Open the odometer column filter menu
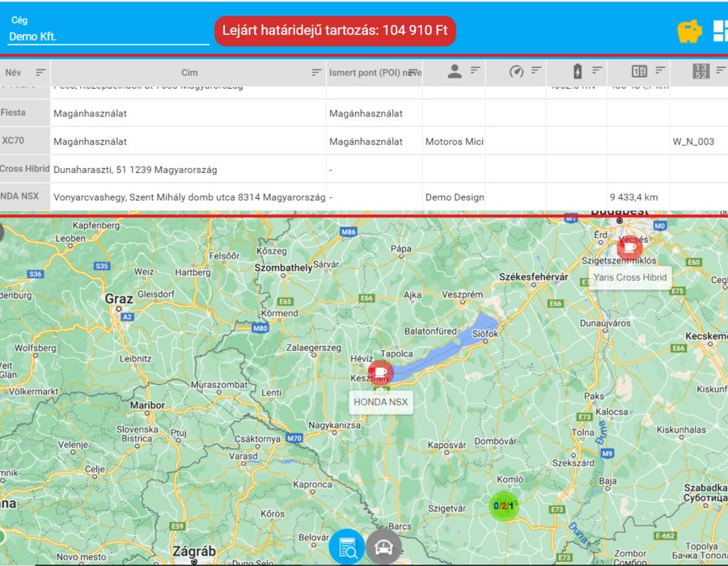Screen dimensions: 728x566 click(660, 70)
